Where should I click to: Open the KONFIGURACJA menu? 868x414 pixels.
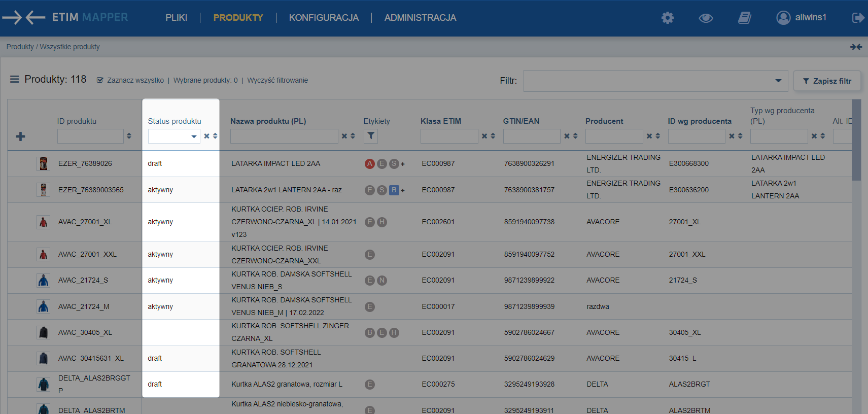324,18
